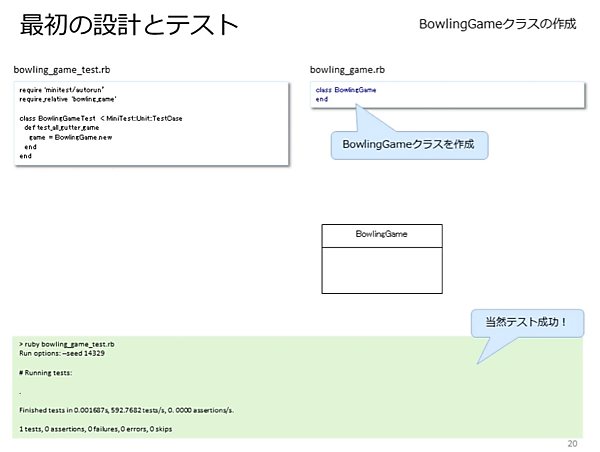The height and width of the screenshot is (452, 600).
Task: Click the require 'minitest/autorun' code line
Action: [x=62, y=90]
